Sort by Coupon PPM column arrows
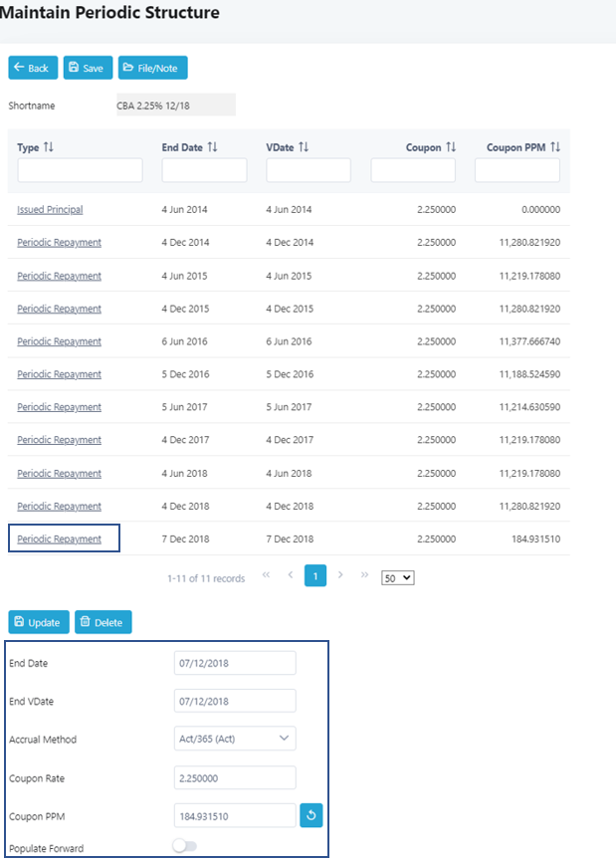The image size is (616, 860). (x=555, y=147)
